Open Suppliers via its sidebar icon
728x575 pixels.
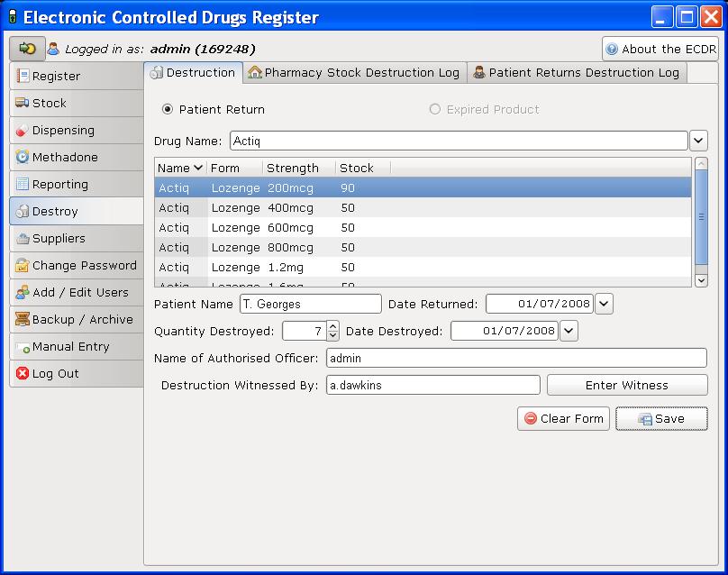[23, 239]
